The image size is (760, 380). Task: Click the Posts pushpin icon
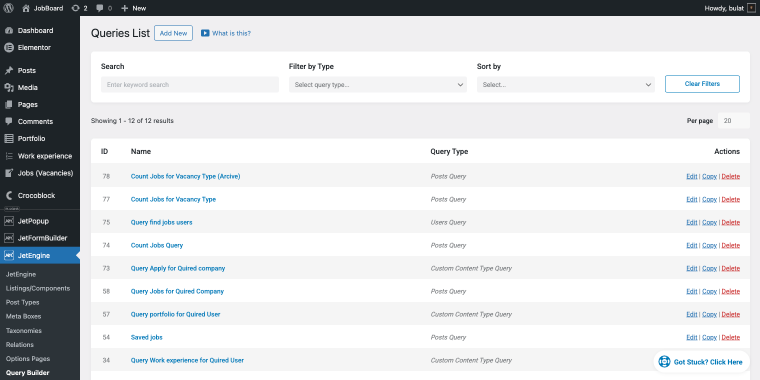point(9,70)
